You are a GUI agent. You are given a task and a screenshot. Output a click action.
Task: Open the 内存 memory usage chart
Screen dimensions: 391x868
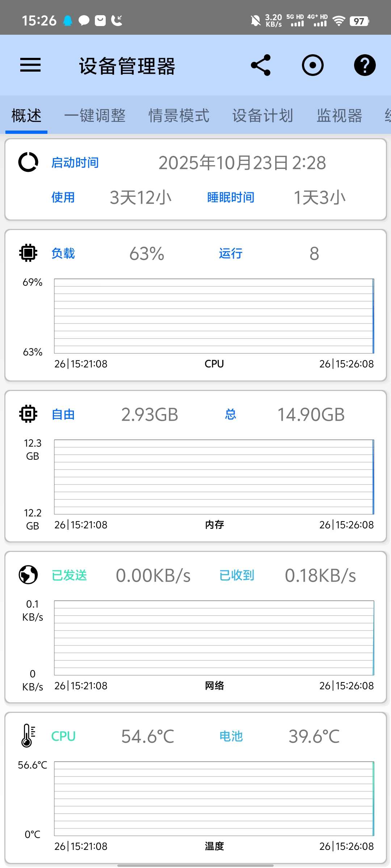[214, 477]
